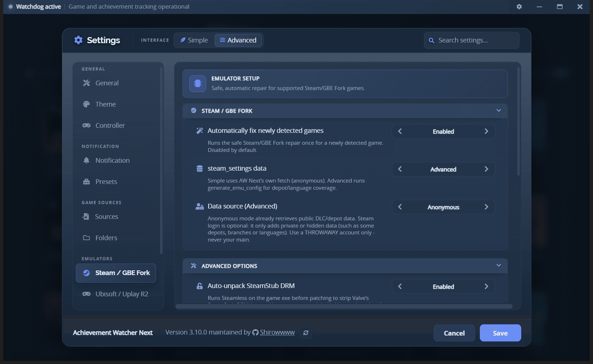The width and height of the screenshot is (593, 364).
Task: Switch interface to Simple mode
Action: pyautogui.click(x=194, y=40)
